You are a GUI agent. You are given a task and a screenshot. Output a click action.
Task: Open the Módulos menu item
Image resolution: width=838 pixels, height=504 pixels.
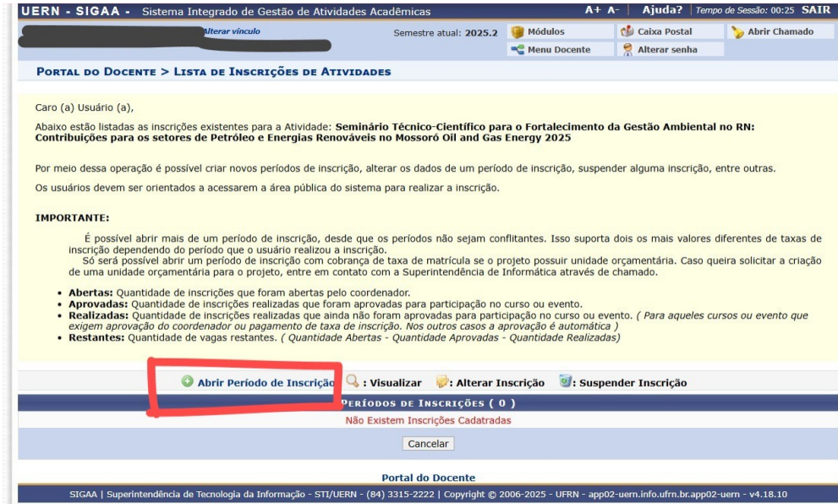pyautogui.click(x=545, y=31)
